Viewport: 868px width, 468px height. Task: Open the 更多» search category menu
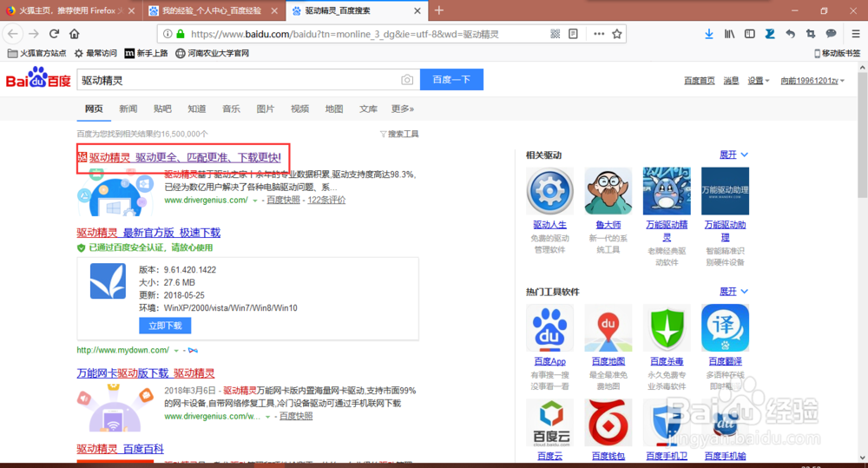[403, 109]
